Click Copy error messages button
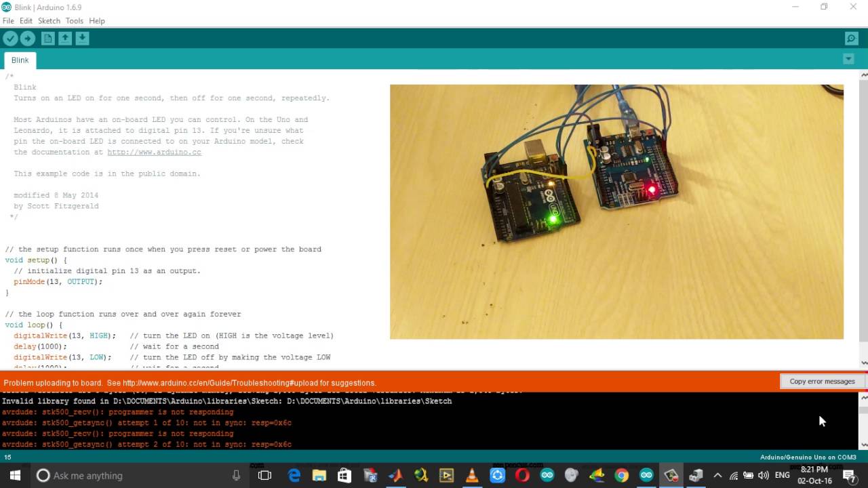The image size is (868, 488). click(x=822, y=382)
